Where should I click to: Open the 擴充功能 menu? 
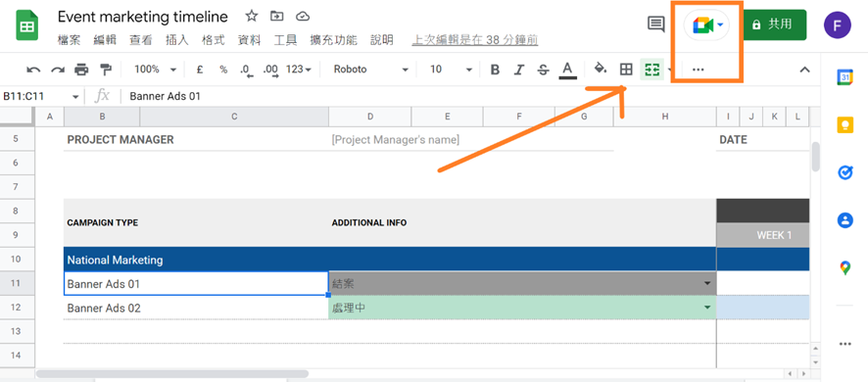click(333, 40)
